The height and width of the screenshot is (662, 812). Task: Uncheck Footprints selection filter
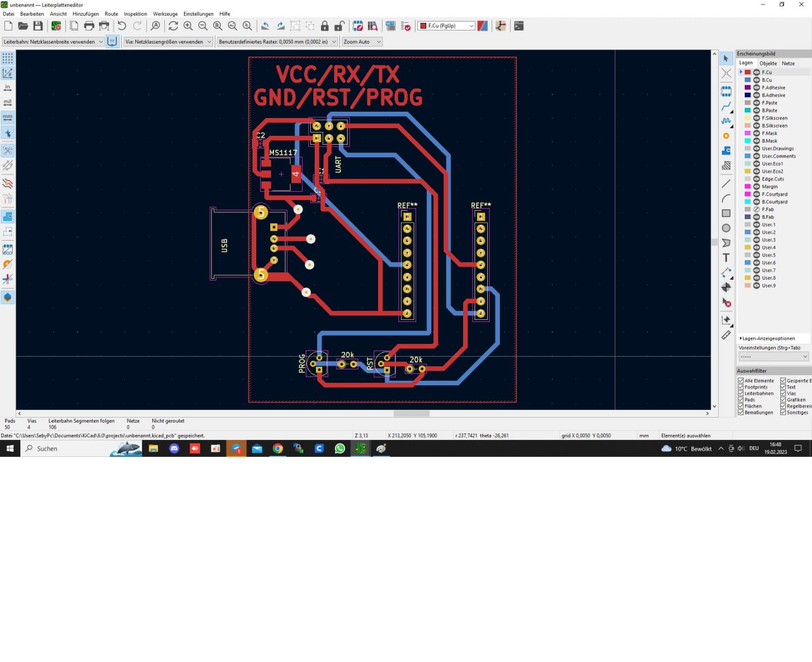(740, 387)
